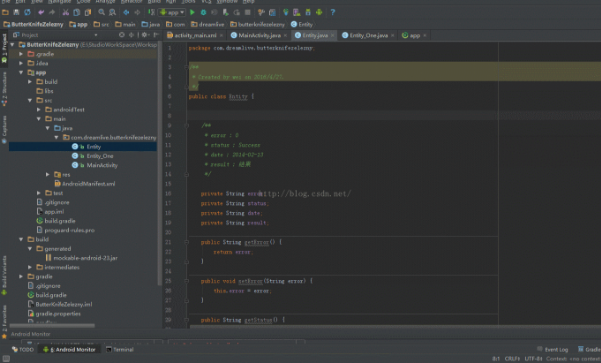601x363 pixels.
Task: Click the Forward navigation arrow
Action: click(137, 12)
